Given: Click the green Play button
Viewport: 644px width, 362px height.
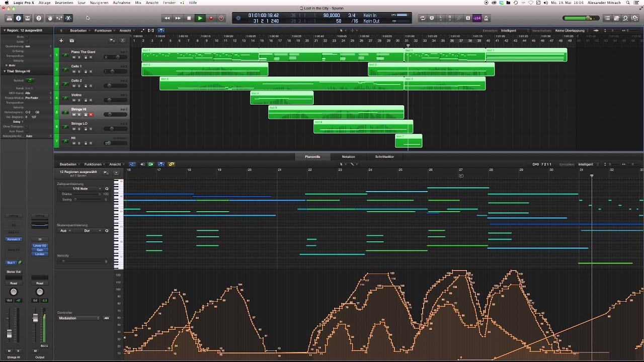Looking at the screenshot, I should [200, 18].
